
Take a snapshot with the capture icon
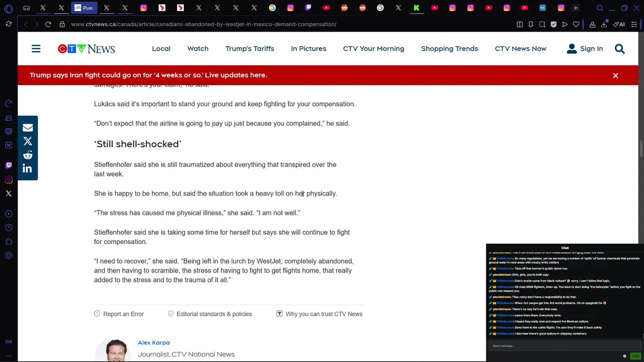pos(542,24)
